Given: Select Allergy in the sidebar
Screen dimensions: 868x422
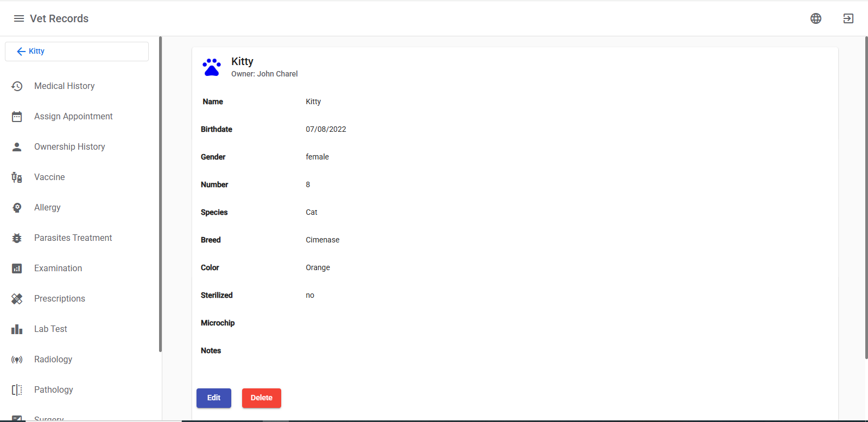Looking at the screenshot, I should pyautogui.click(x=47, y=207).
